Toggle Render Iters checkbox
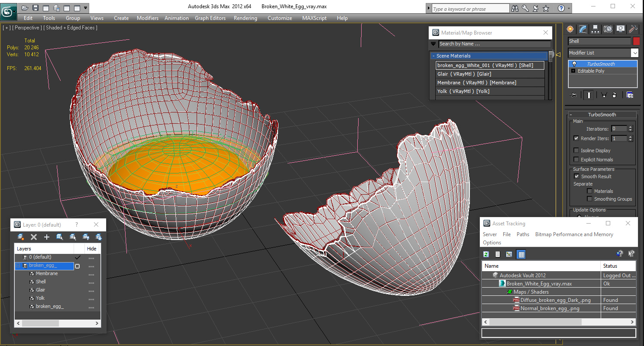Viewport: 644px width, 346px height. tap(576, 138)
